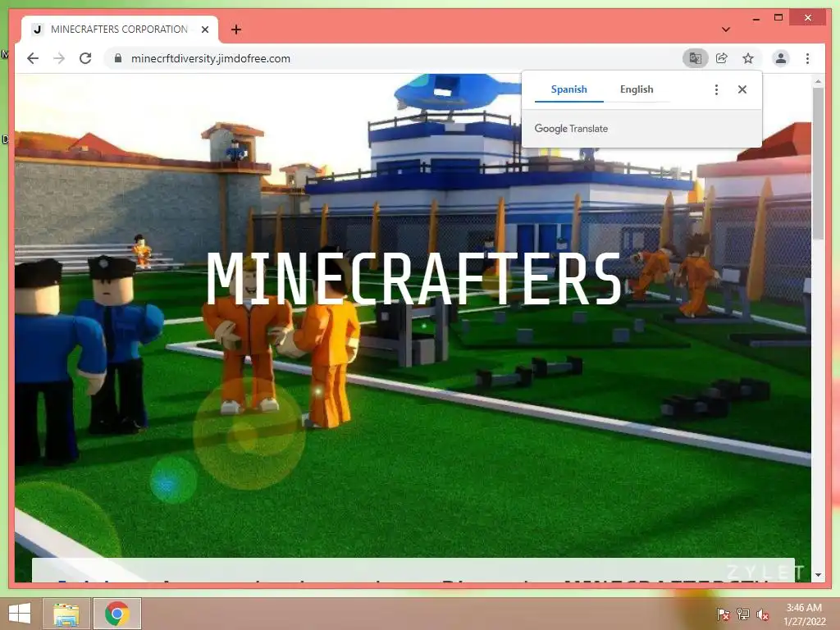This screenshot has height=630, width=840.
Task: Click the muted volume tray icon
Action: pos(763,614)
